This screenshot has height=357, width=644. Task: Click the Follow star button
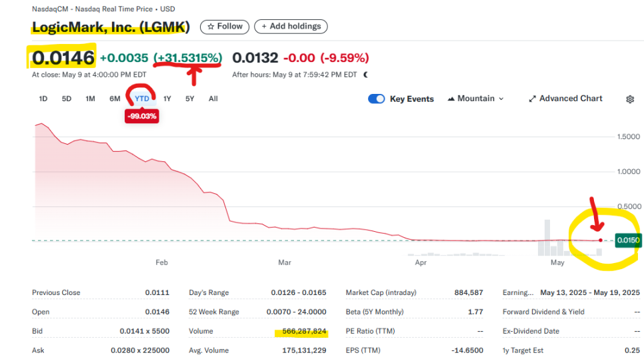pyautogui.click(x=224, y=27)
